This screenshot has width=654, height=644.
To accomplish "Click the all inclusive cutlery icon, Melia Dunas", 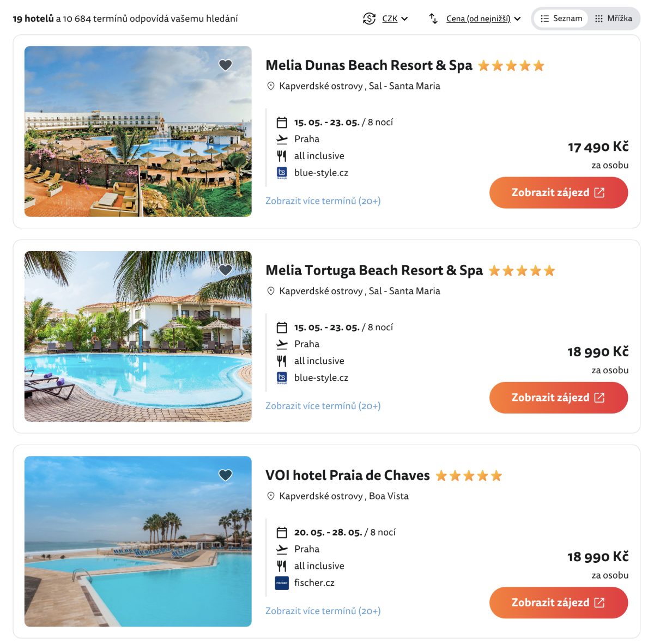I will (282, 156).
